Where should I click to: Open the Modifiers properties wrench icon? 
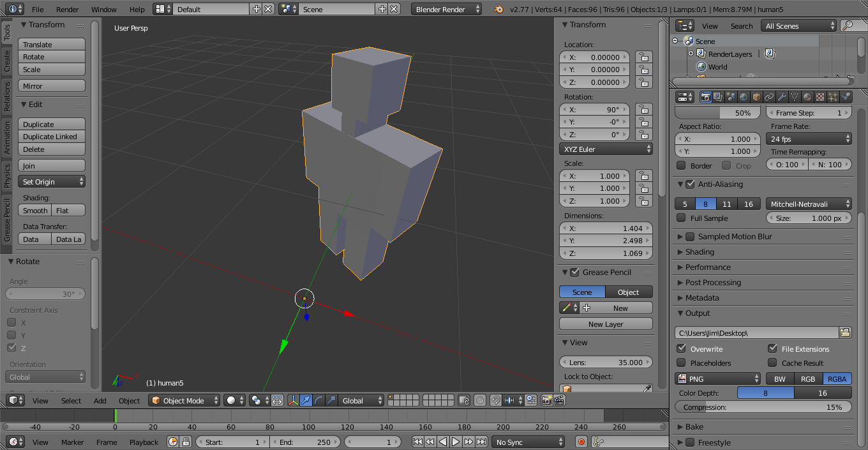tap(782, 97)
